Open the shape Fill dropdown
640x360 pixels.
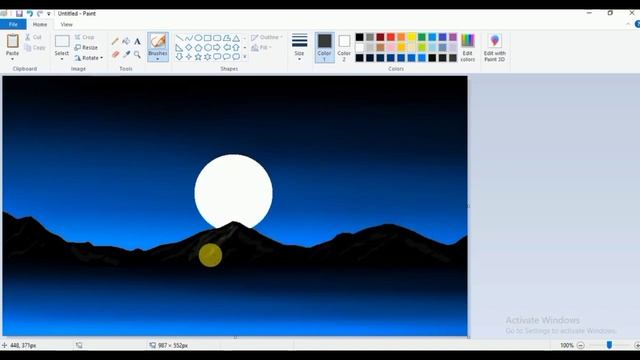coord(262,48)
